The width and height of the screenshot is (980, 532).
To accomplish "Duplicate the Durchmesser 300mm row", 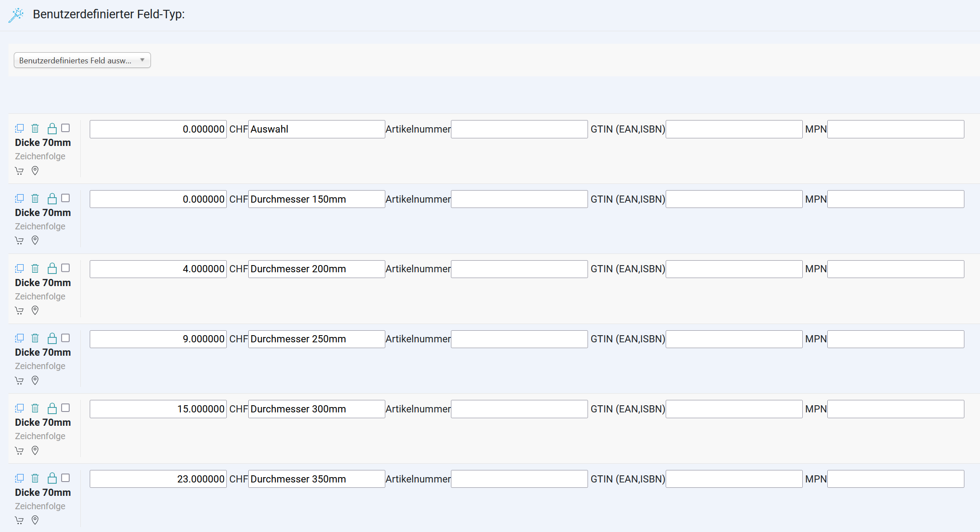I will point(19,408).
